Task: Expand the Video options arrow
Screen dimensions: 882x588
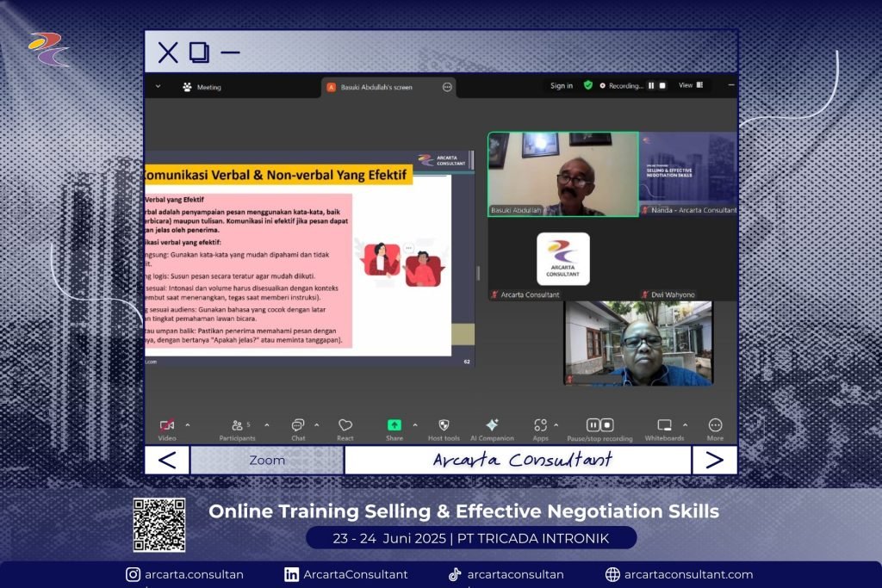Action: 188,424
